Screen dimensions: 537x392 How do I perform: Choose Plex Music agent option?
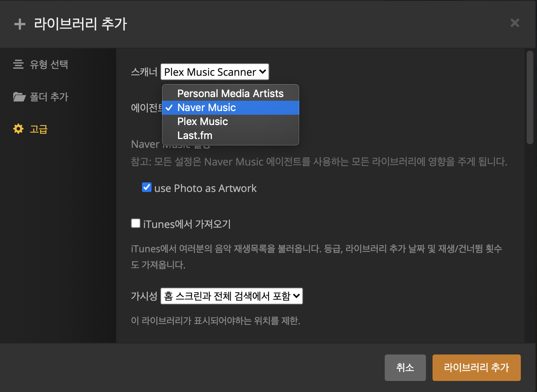coord(231,121)
